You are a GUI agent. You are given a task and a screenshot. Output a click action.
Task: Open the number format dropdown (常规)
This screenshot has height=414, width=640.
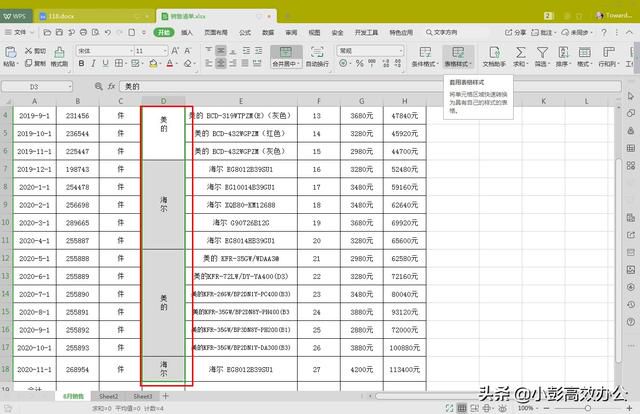[x=370, y=51]
